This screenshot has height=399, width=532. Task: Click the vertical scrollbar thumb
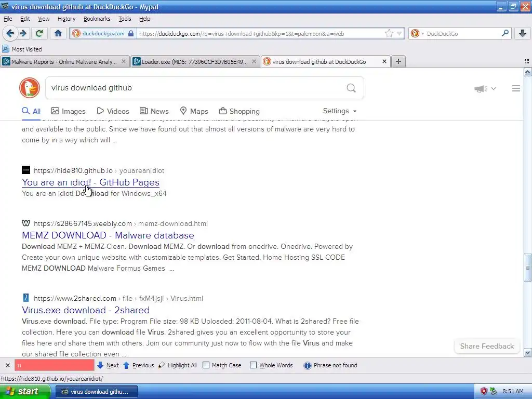528,268
